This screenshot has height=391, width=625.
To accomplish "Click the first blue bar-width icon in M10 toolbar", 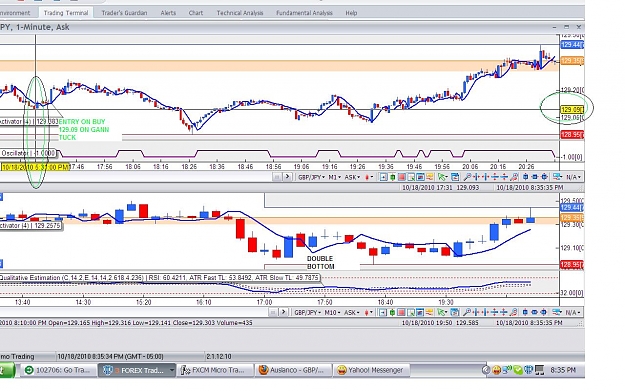I will (525, 312).
